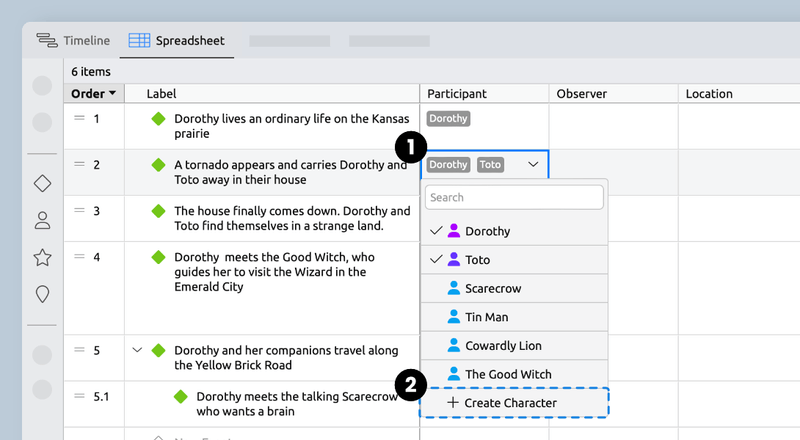Focus the Search field in the dropdown
Image resolution: width=800 pixels, height=440 pixels.
pyautogui.click(x=514, y=197)
